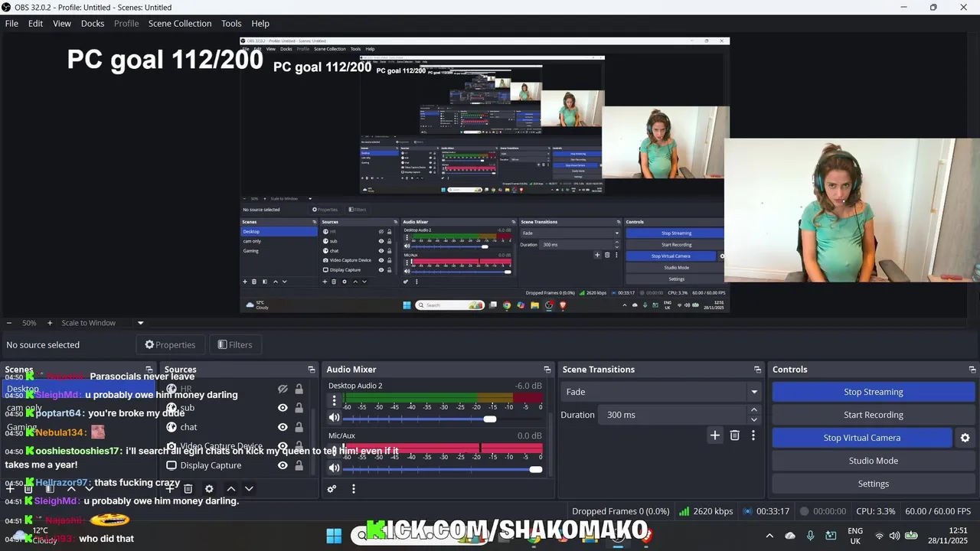The width and height of the screenshot is (980, 551).
Task: Click the Duration 300 ms field
Action: pos(674,415)
